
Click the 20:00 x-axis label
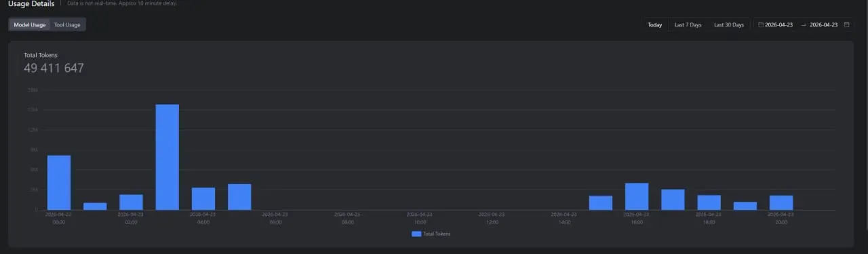[x=781, y=218]
